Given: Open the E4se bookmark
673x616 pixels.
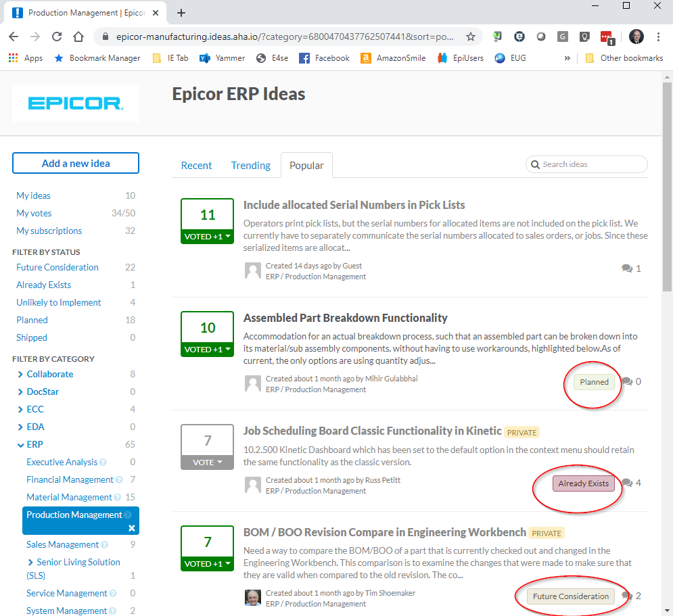Looking at the screenshot, I should [x=272, y=58].
